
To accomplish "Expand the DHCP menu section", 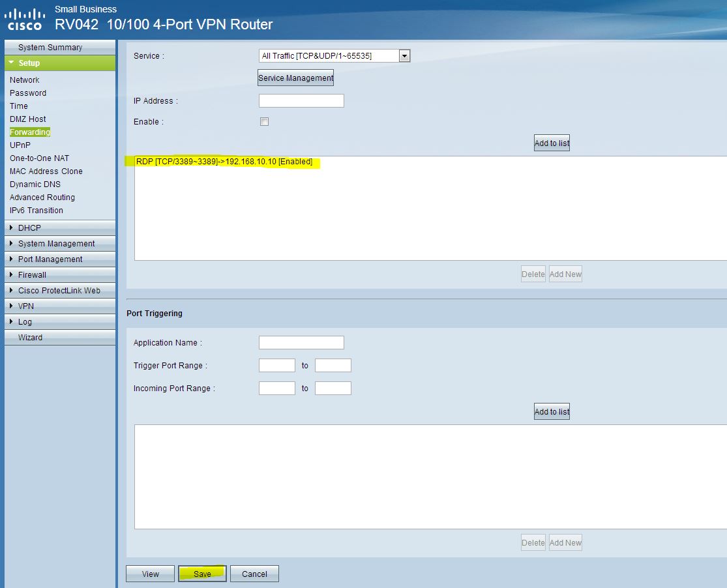I will click(60, 228).
